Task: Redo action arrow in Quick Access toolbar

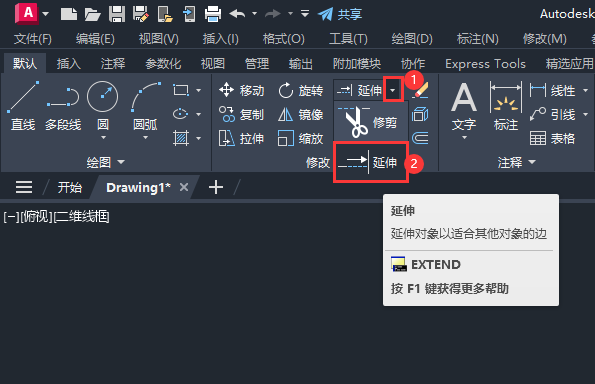Action: click(273, 14)
